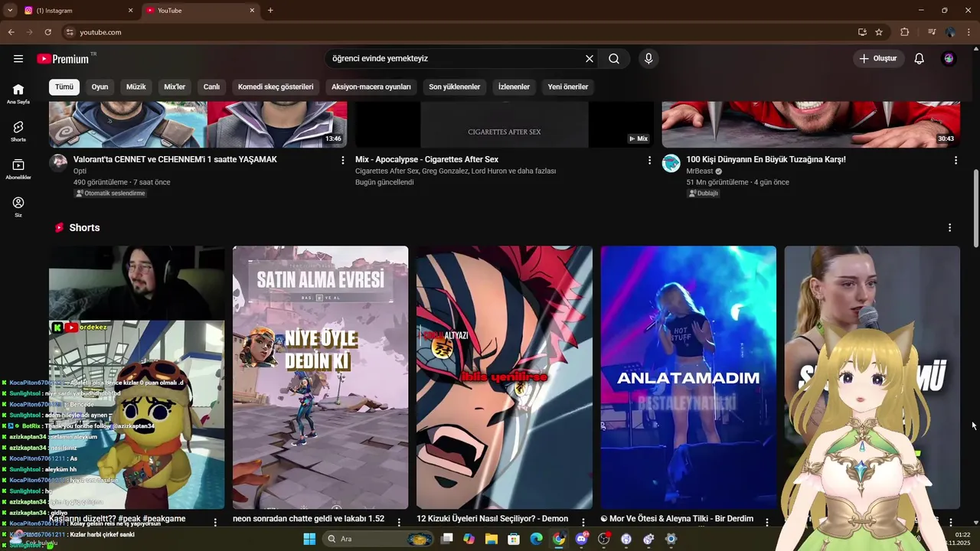Open options for 12 Kizuki short
The image size is (980, 551).
[x=583, y=522]
